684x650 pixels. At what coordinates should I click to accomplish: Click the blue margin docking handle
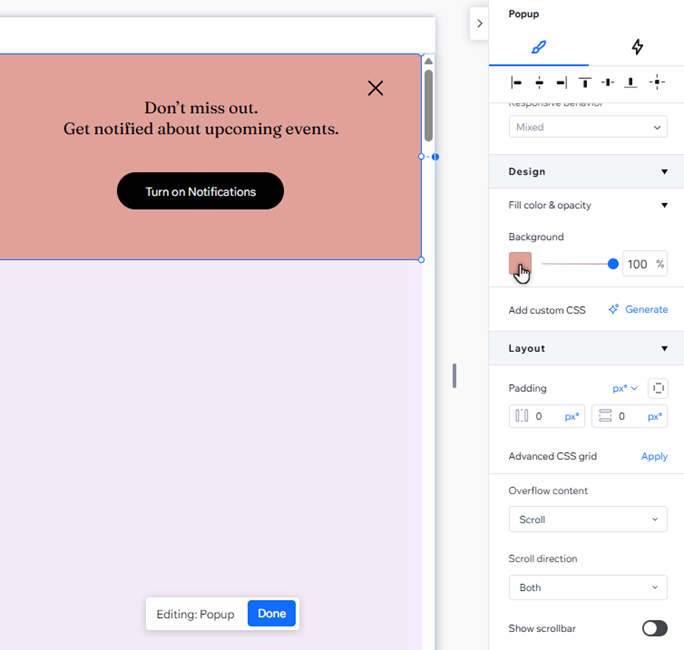435,157
